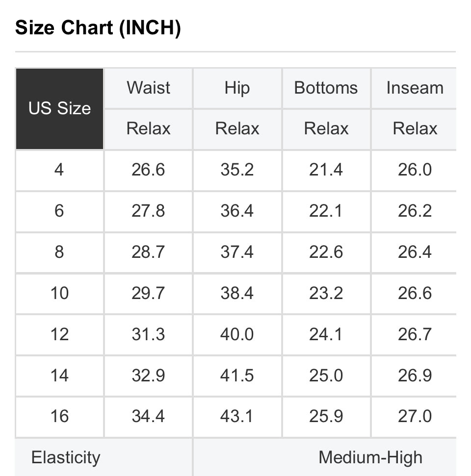This screenshot has width=471, height=476.
Task: Click the Medium-High elasticity value
Action: (370, 458)
